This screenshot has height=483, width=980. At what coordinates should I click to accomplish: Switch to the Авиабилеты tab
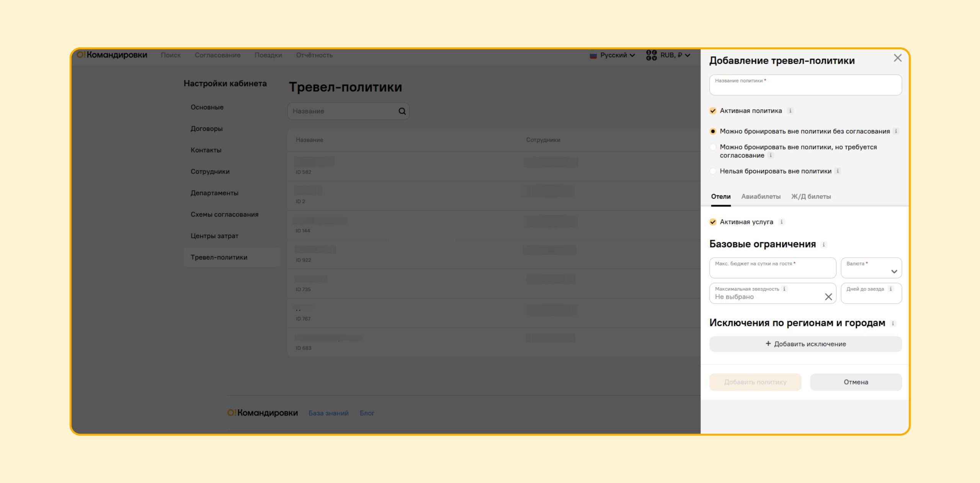[x=761, y=197]
